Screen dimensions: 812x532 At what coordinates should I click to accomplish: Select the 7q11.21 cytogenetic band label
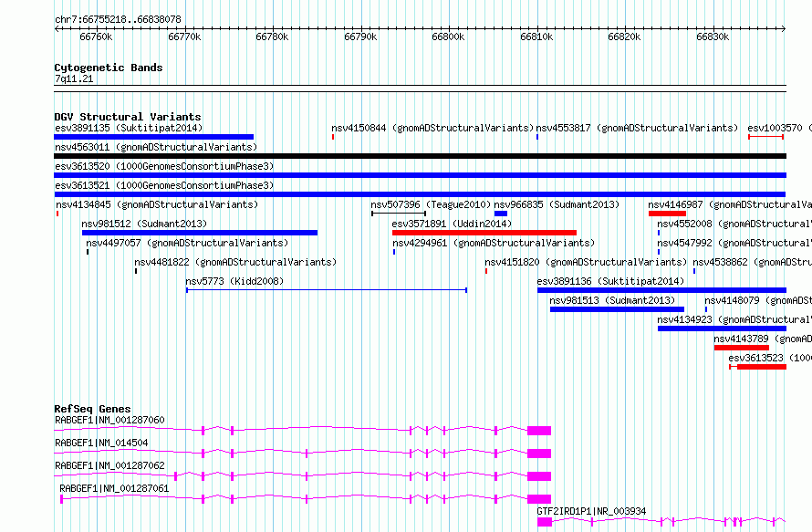tap(74, 78)
